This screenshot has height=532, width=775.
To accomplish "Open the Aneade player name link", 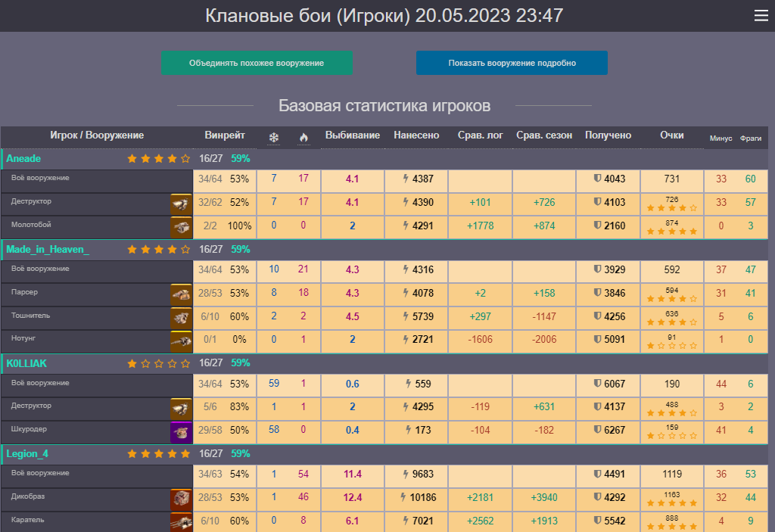I will [23, 159].
